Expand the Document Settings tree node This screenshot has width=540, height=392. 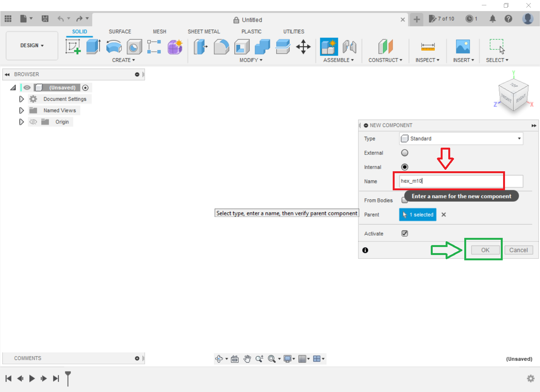coord(21,99)
